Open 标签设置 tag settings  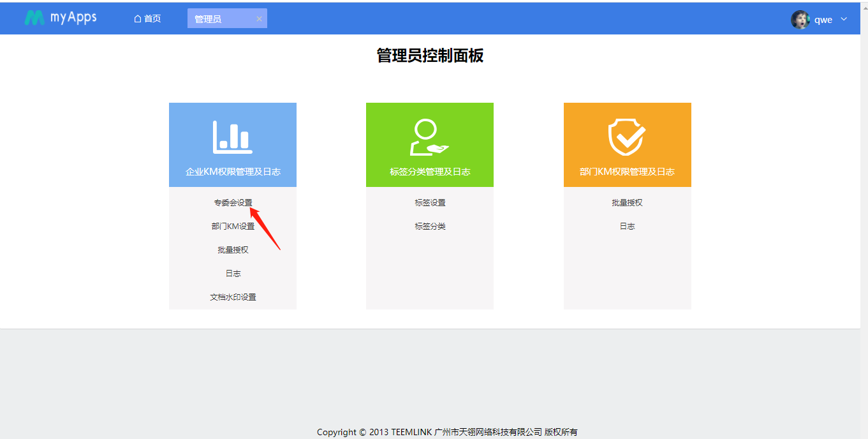coord(430,203)
